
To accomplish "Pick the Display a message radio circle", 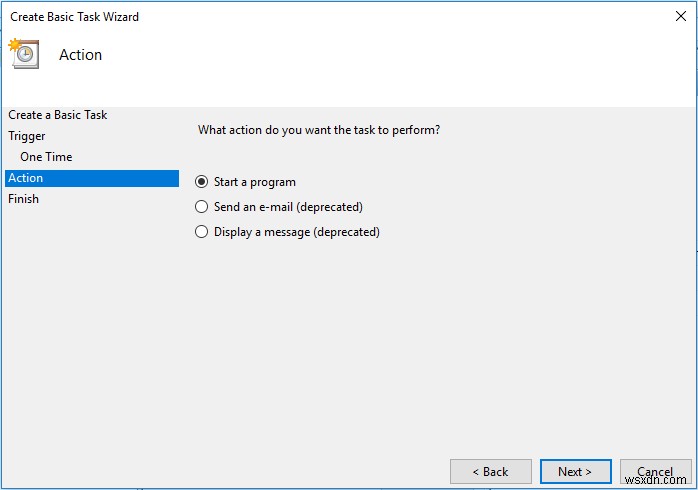I will (x=202, y=232).
